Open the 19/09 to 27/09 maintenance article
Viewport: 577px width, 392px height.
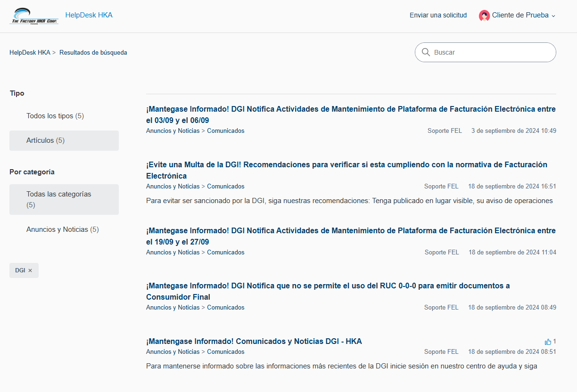click(351, 231)
